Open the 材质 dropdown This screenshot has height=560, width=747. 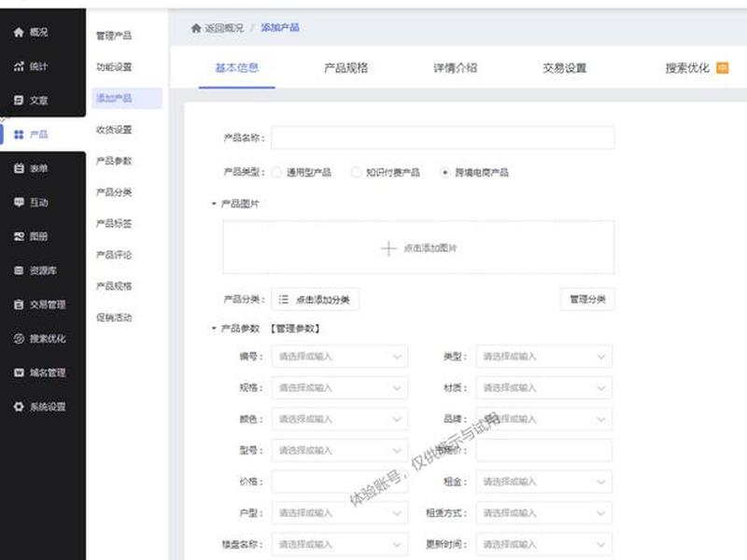tap(543, 387)
